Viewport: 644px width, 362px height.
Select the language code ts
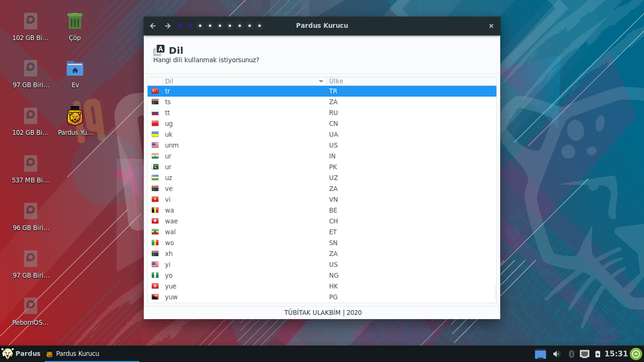[x=168, y=102]
